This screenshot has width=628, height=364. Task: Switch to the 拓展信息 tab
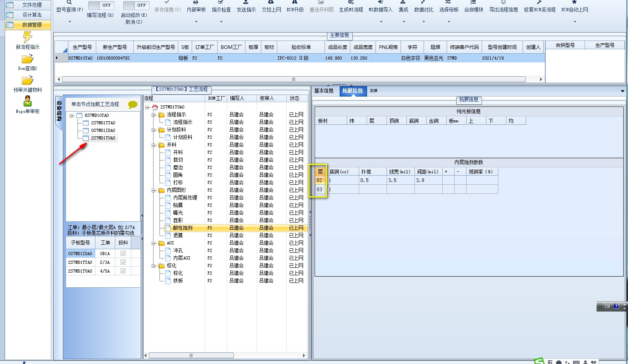(352, 91)
